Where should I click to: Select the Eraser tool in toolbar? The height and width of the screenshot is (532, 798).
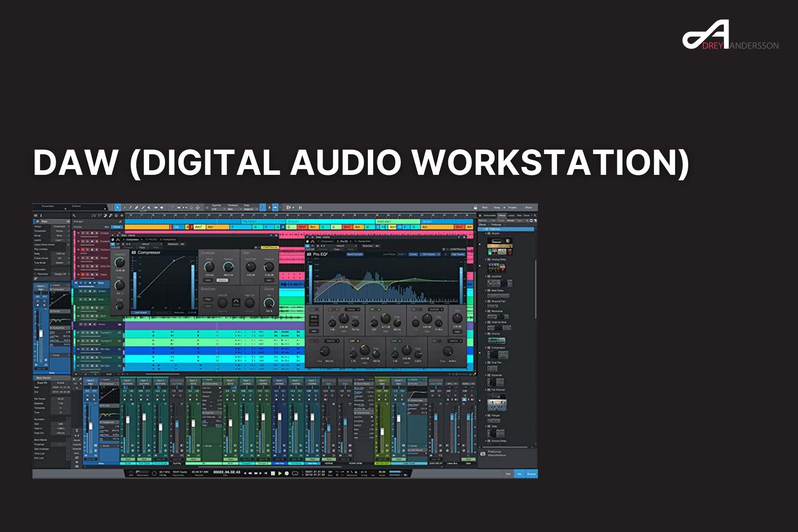[136, 208]
